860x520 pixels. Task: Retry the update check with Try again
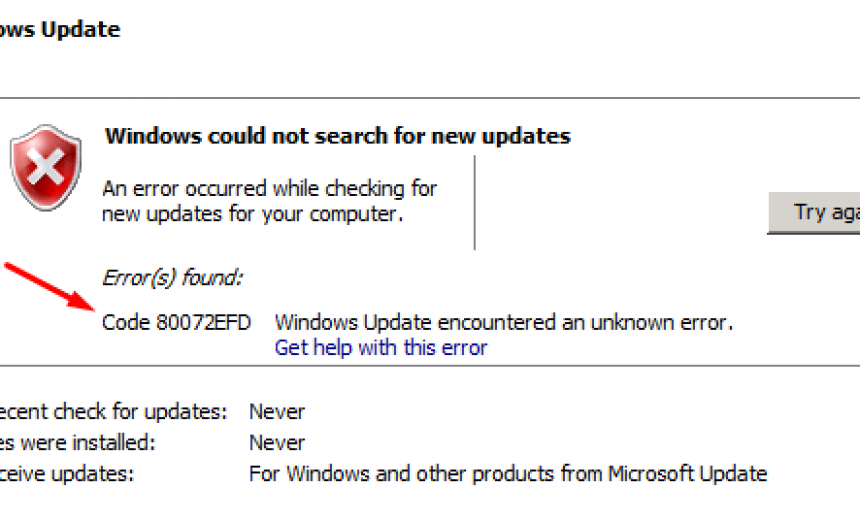tap(814, 213)
